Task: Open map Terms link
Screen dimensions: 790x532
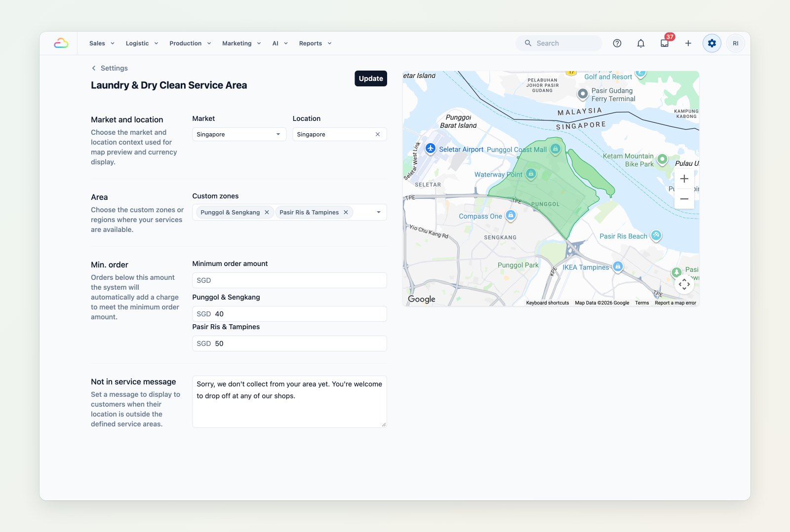Action: tap(642, 303)
